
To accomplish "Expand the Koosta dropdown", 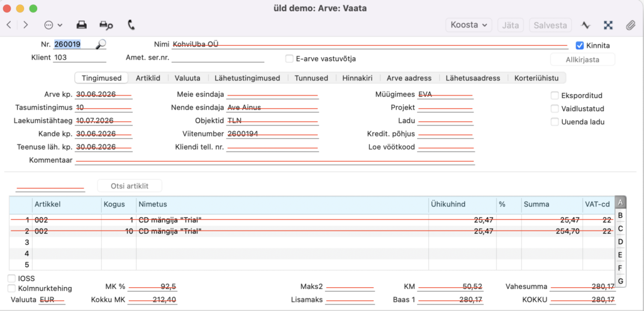I will [469, 25].
